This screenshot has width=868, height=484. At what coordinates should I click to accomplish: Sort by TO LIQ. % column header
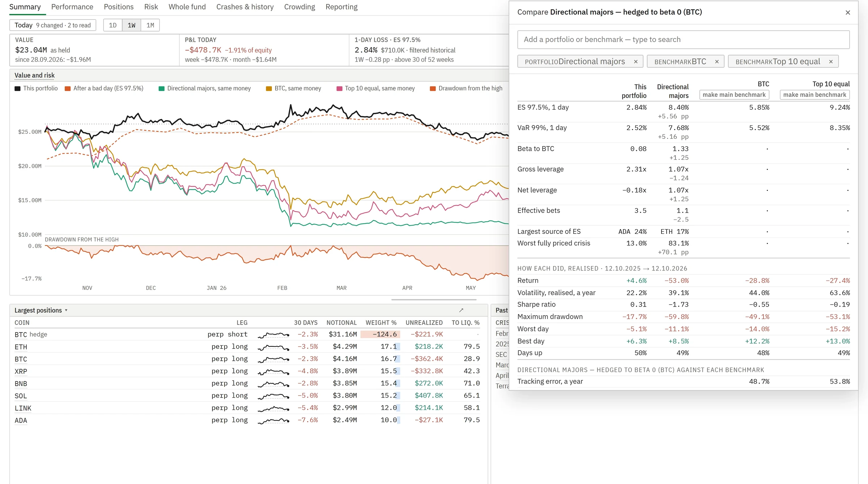(x=465, y=323)
